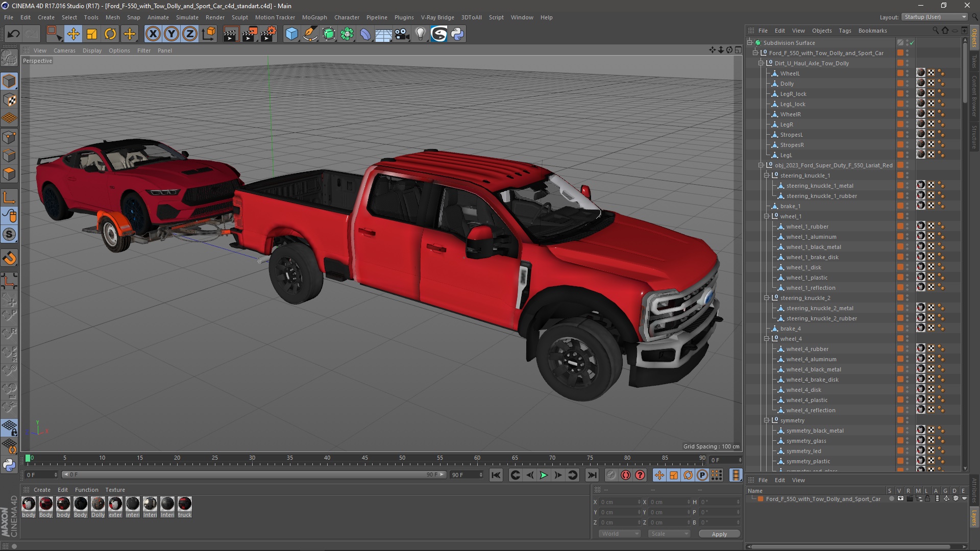Select the Spline Pen tool
The height and width of the screenshot is (551, 980).
point(310,34)
